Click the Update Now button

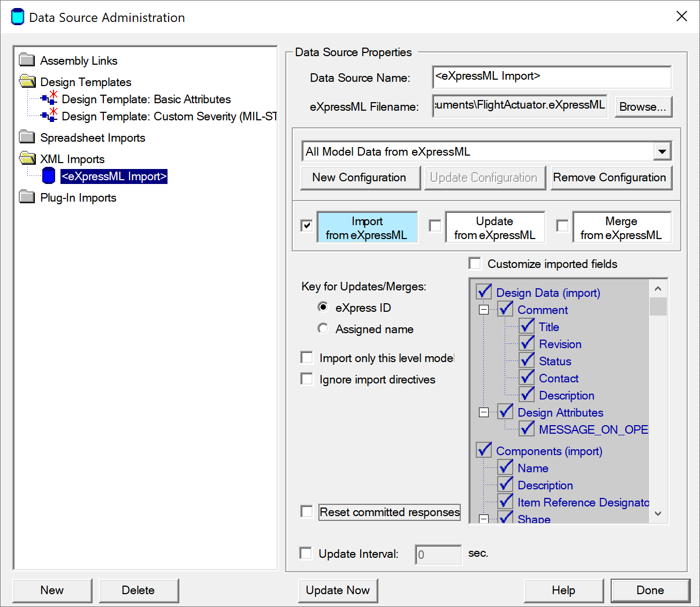(x=338, y=590)
